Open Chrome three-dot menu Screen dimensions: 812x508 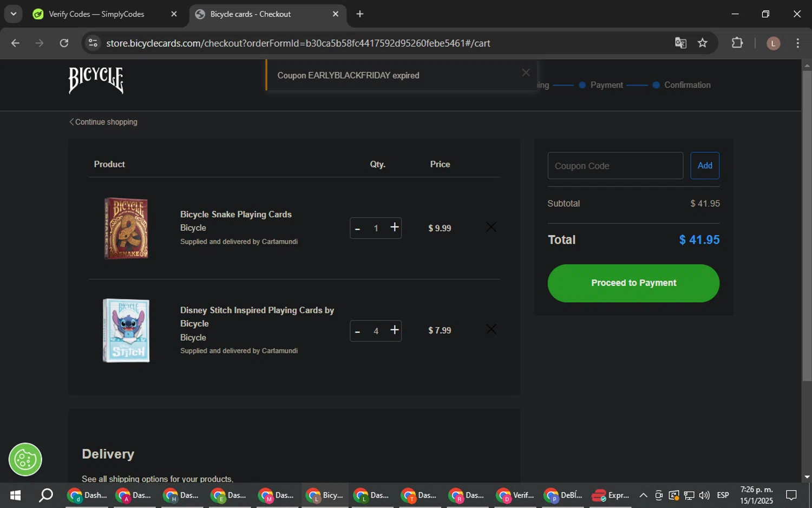(x=797, y=43)
